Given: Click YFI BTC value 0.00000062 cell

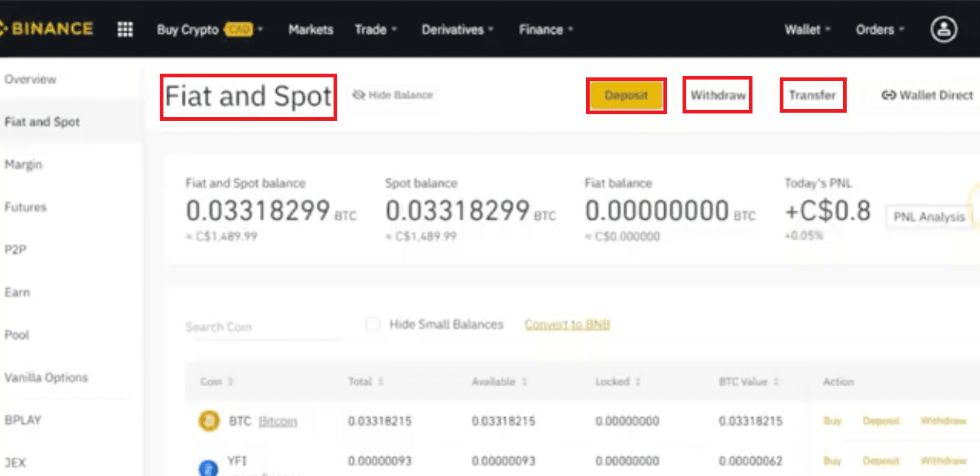Looking at the screenshot, I should coord(750,461).
